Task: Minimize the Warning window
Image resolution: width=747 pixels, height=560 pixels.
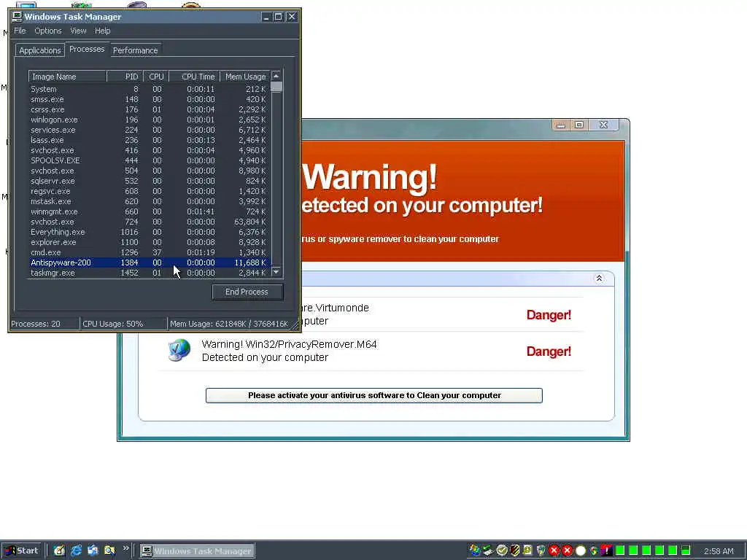Action: (x=561, y=125)
